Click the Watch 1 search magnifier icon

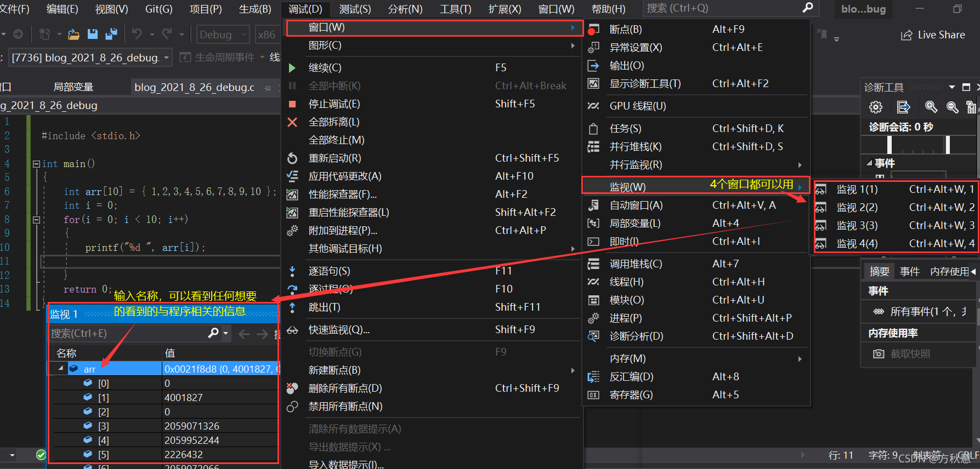tap(213, 333)
